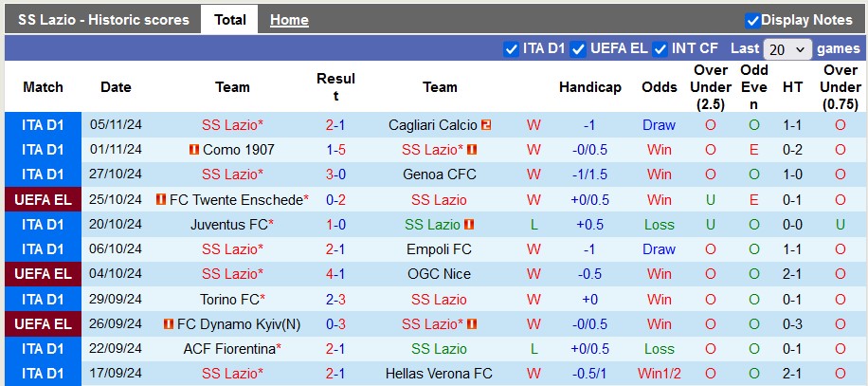The image size is (868, 386).
Task: Open the Hellas Verona FC team link
Action: coord(439,374)
